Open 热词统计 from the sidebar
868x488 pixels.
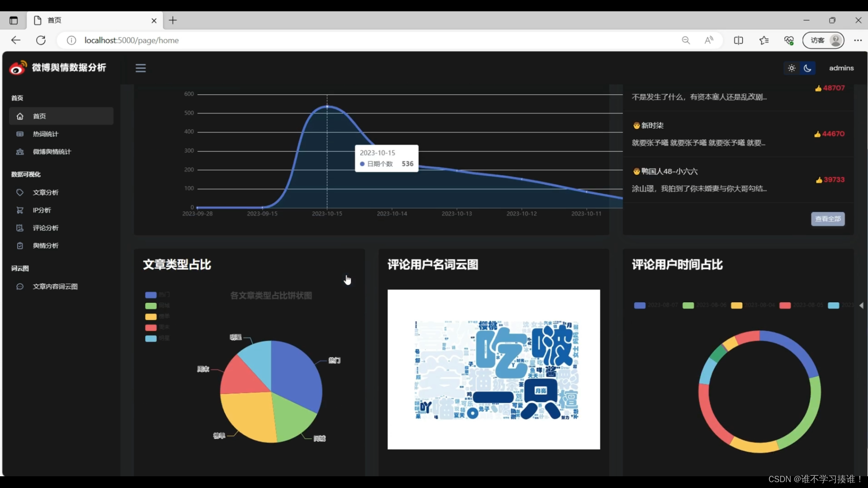pyautogui.click(x=45, y=134)
